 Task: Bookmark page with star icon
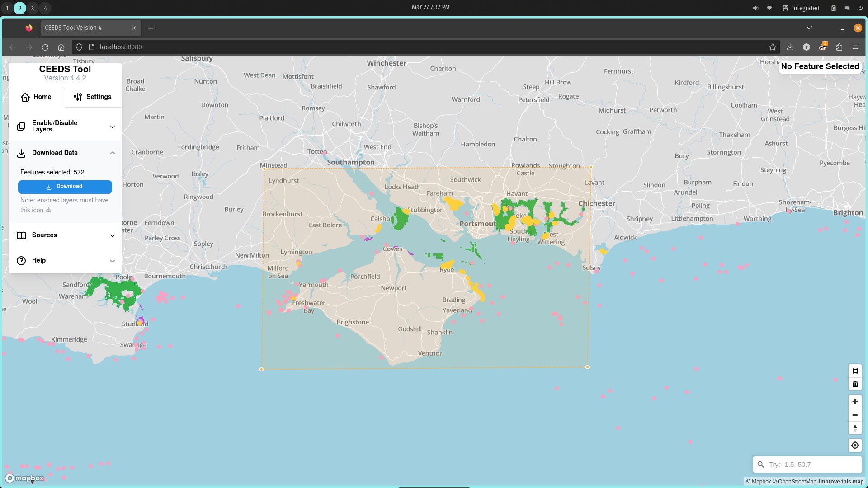[773, 47]
